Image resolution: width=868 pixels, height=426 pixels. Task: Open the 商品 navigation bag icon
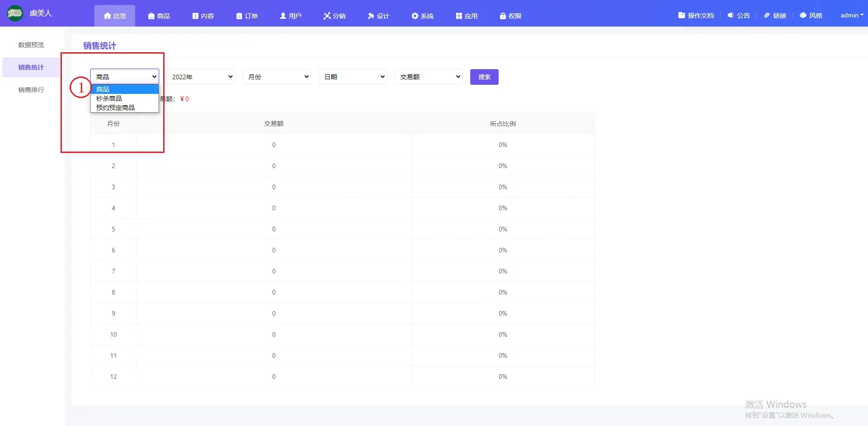(x=151, y=16)
